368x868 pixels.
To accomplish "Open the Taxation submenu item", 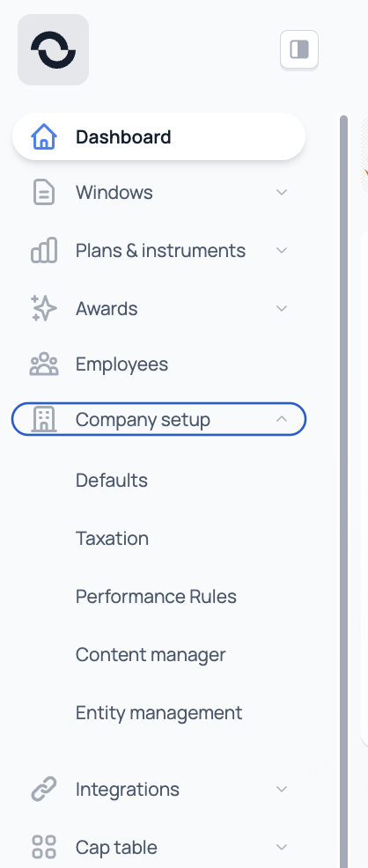I will click(x=113, y=538).
